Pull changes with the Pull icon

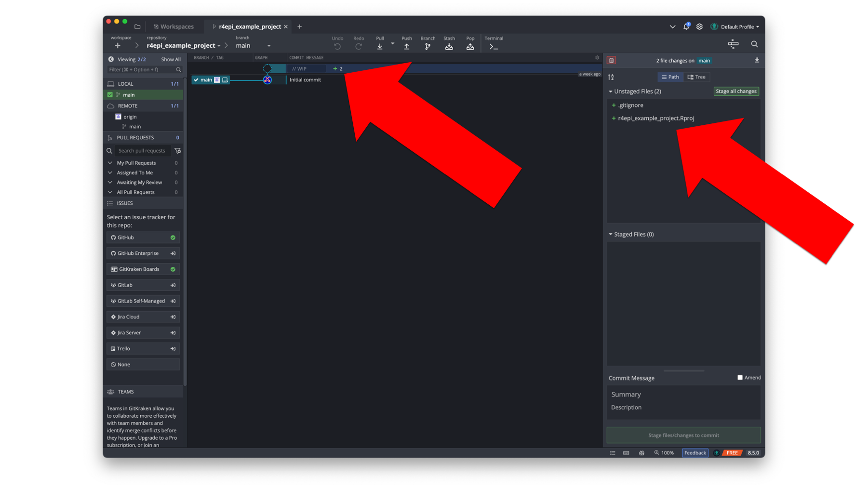click(x=380, y=46)
